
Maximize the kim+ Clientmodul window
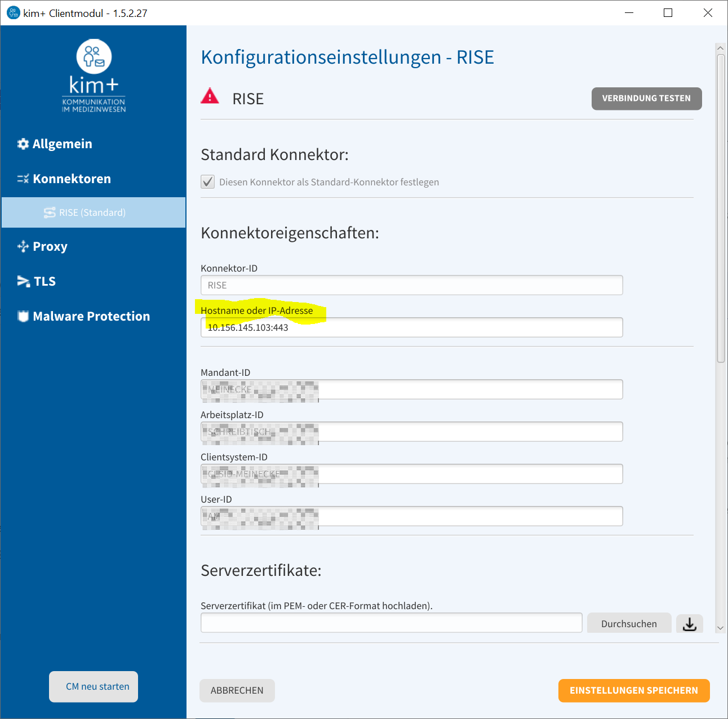click(x=668, y=13)
